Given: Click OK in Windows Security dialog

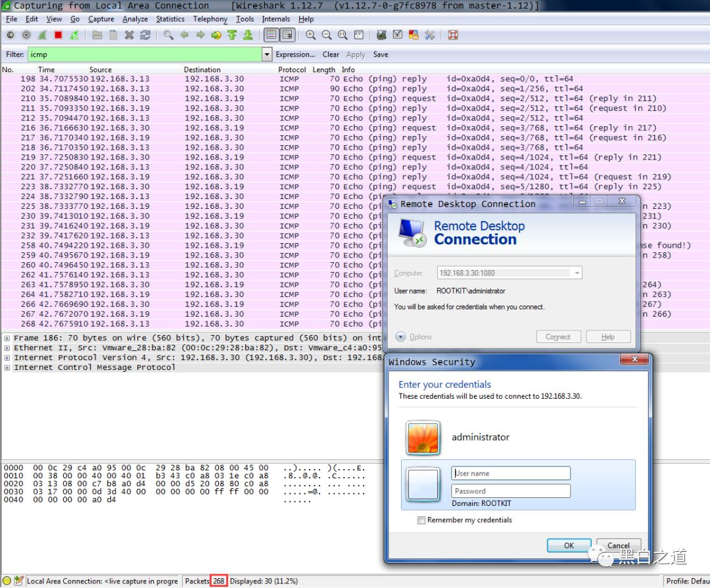Looking at the screenshot, I should click(x=569, y=545).
